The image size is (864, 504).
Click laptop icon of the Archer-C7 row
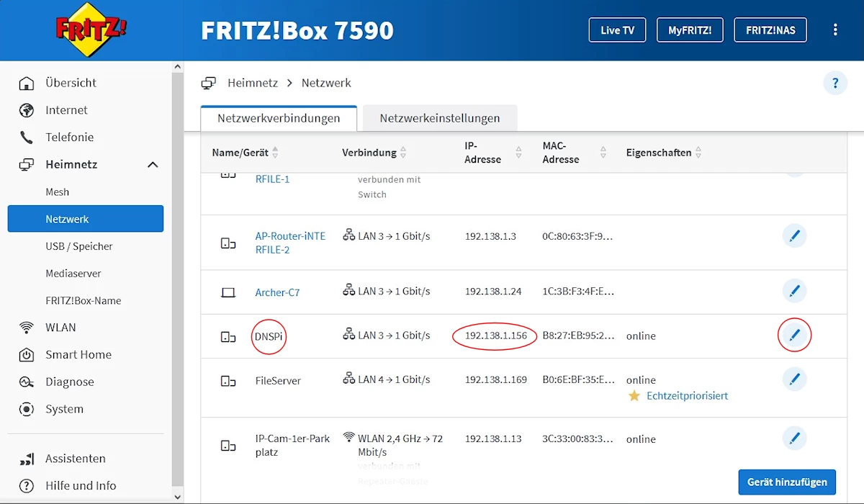pos(228,292)
